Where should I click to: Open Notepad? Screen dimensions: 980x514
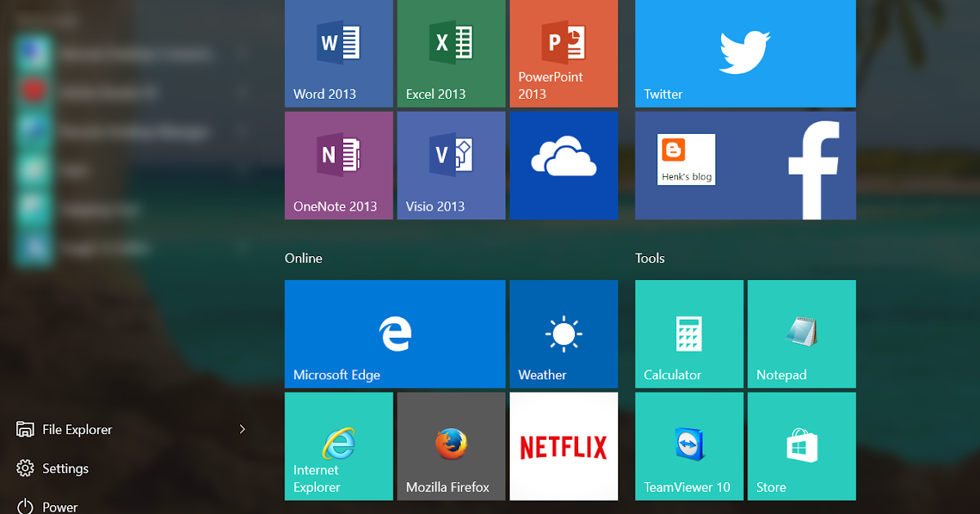point(801,334)
